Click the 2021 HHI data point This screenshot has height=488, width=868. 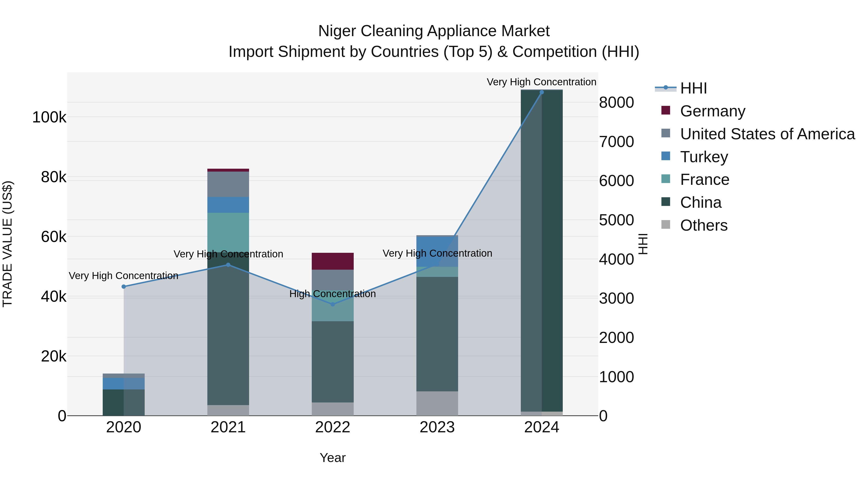(x=228, y=265)
